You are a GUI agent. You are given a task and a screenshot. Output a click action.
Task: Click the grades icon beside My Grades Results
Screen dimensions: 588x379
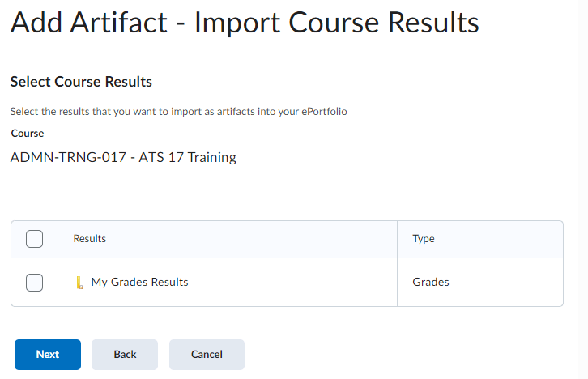click(x=79, y=283)
